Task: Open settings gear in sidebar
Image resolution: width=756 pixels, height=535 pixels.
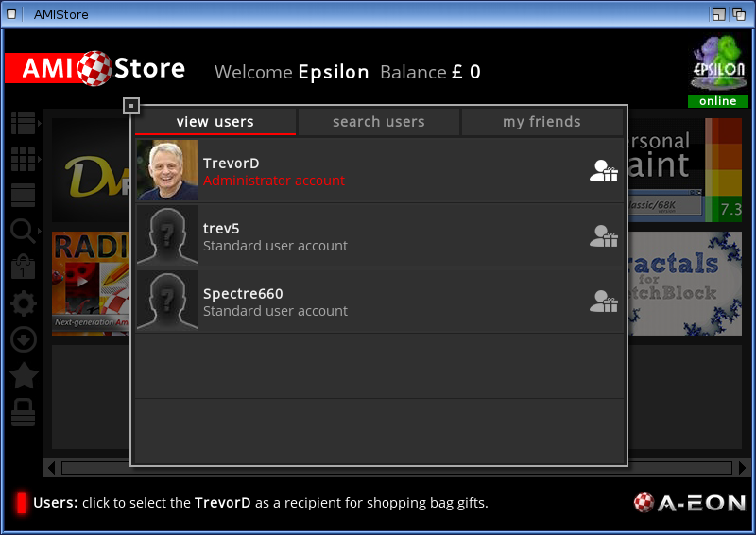Action: point(23,303)
